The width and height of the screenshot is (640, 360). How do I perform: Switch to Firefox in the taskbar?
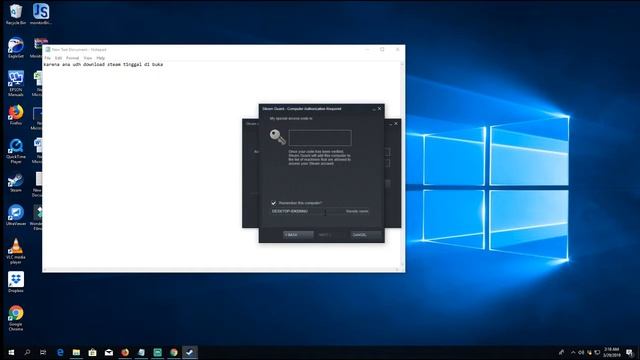click(x=125, y=352)
